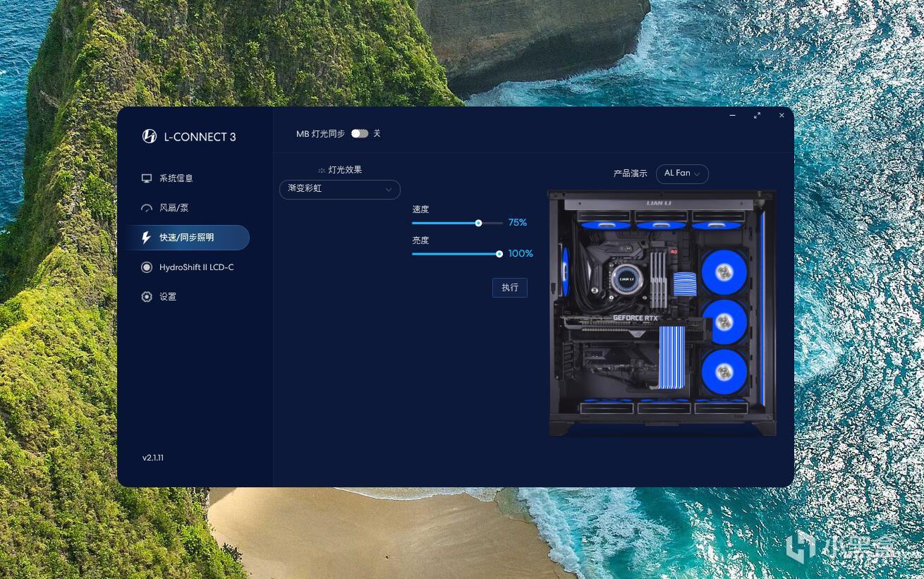924x579 pixels.
Task: Click the L-CONNECT 3 logo icon
Action: 150,136
